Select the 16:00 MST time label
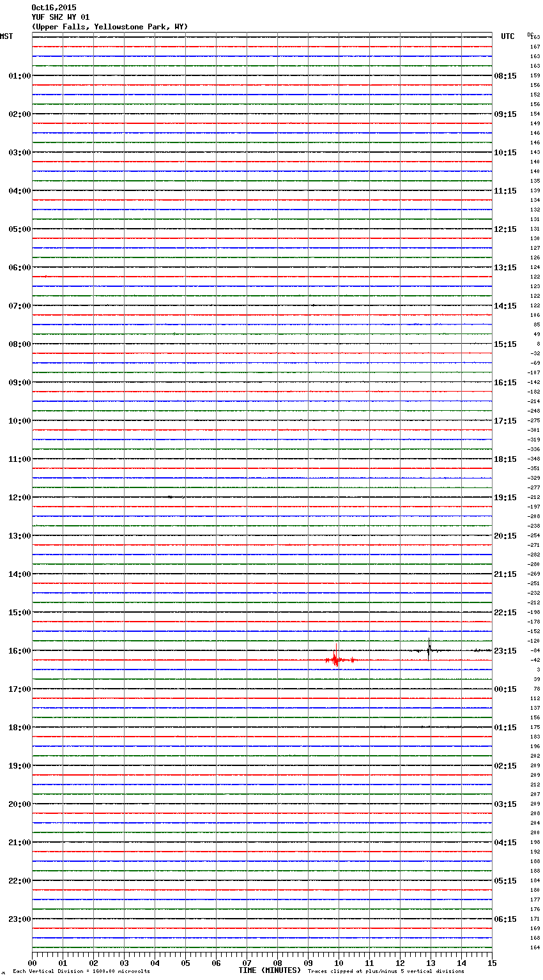This screenshot has height=980, width=543. coord(20,651)
